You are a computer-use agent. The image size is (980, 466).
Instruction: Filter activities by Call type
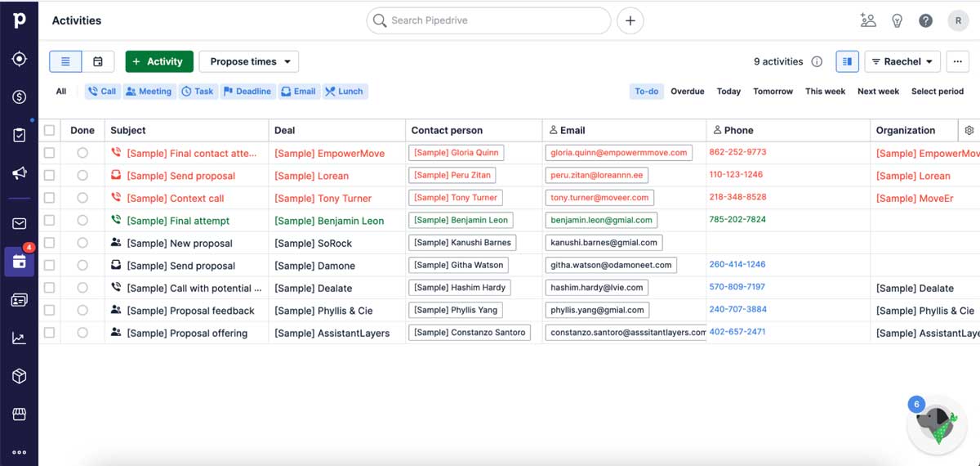tap(102, 92)
